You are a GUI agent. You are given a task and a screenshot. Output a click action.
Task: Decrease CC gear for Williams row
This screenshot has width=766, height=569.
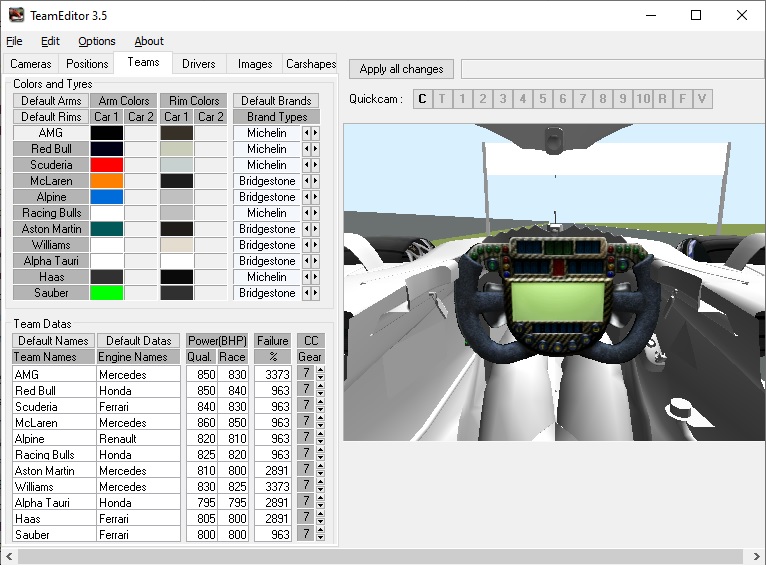(x=320, y=490)
